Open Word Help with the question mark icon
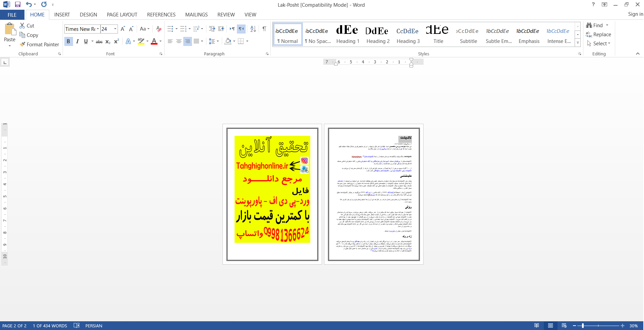The height and width of the screenshot is (330, 644). pos(593,5)
